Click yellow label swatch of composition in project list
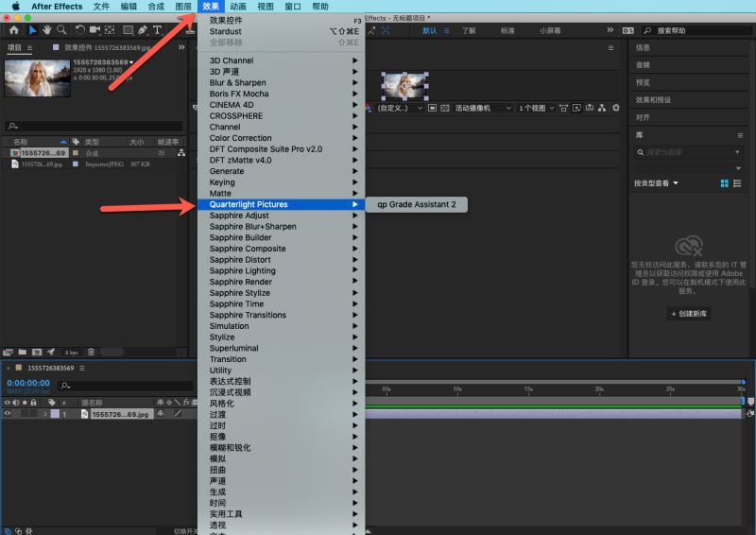 point(76,153)
